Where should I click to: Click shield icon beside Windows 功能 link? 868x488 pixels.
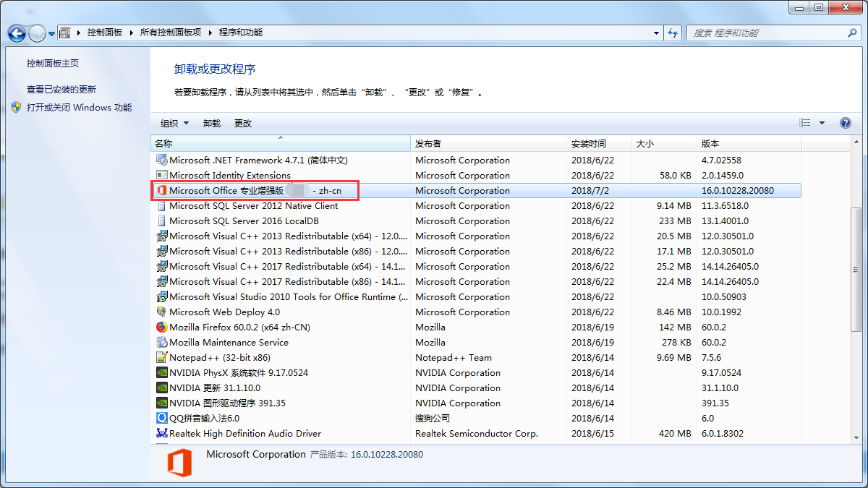17,108
